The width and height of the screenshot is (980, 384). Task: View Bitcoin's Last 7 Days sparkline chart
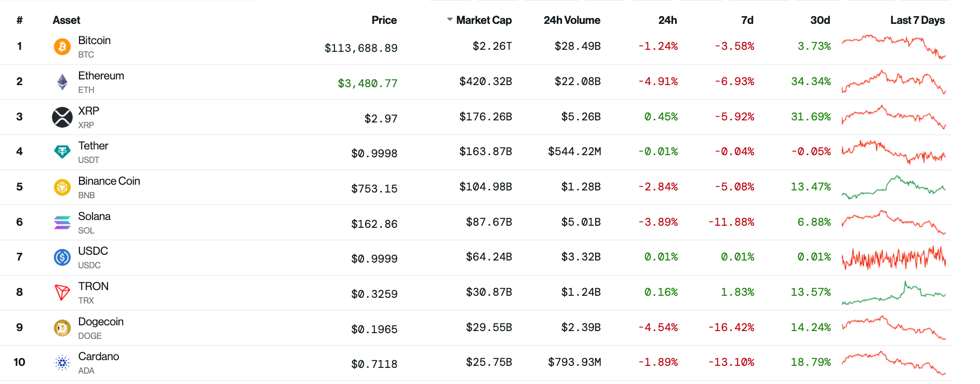click(x=893, y=47)
